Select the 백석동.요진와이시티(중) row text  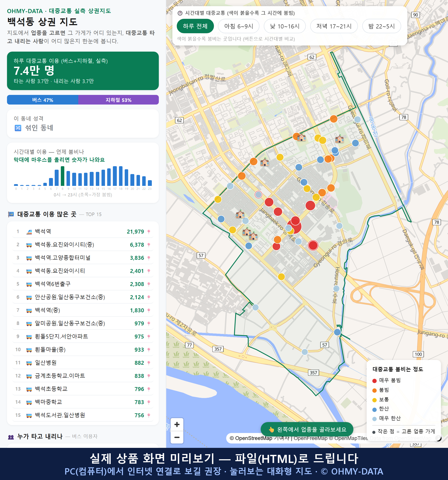pyautogui.click(x=65, y=244)
